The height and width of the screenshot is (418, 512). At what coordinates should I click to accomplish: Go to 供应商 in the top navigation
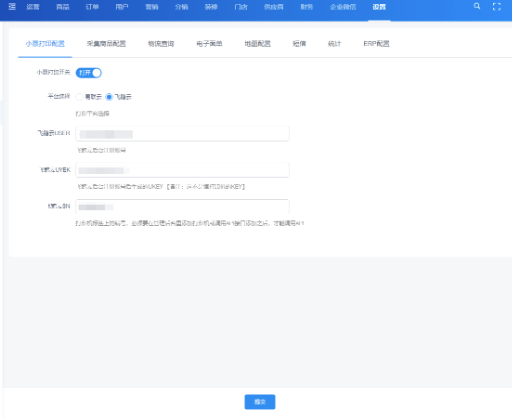(274, 7)
